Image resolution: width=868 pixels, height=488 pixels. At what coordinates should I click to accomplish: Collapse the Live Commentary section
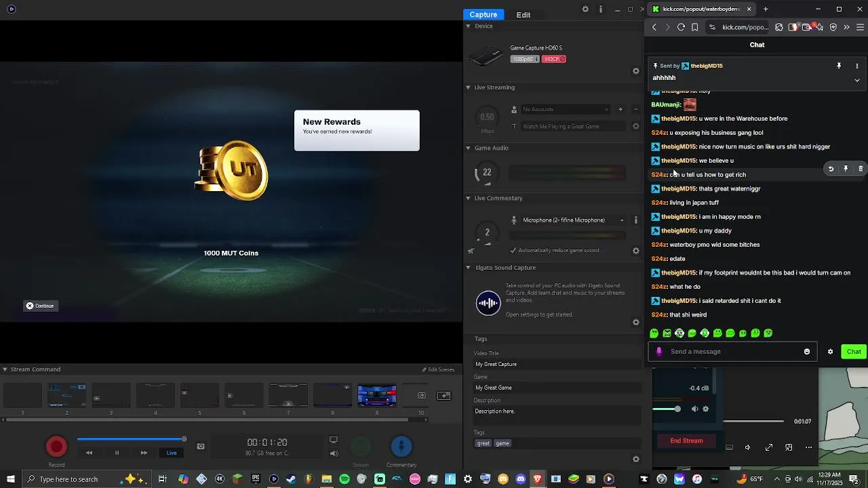[468, 198]
